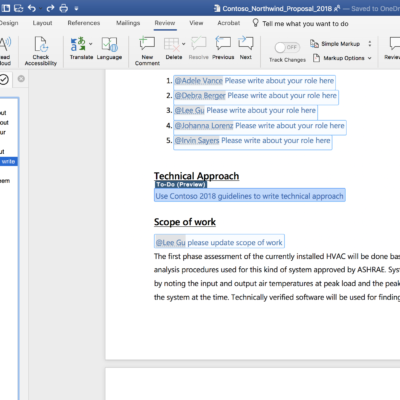400x400 pixels.
Task: Select the Review tab
Action: click(x=165, y=23)
